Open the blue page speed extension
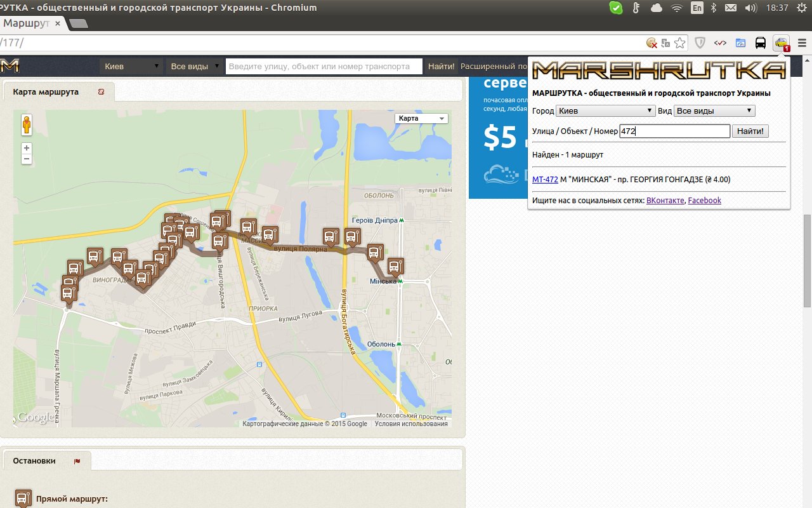Screen dimensions: 812x508 (x=740, y=43)
